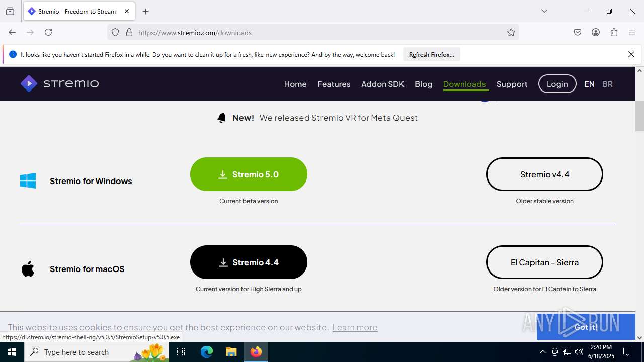Go to the Home menu item
Viewport: 644px width, 362px height.
[295, 84]
